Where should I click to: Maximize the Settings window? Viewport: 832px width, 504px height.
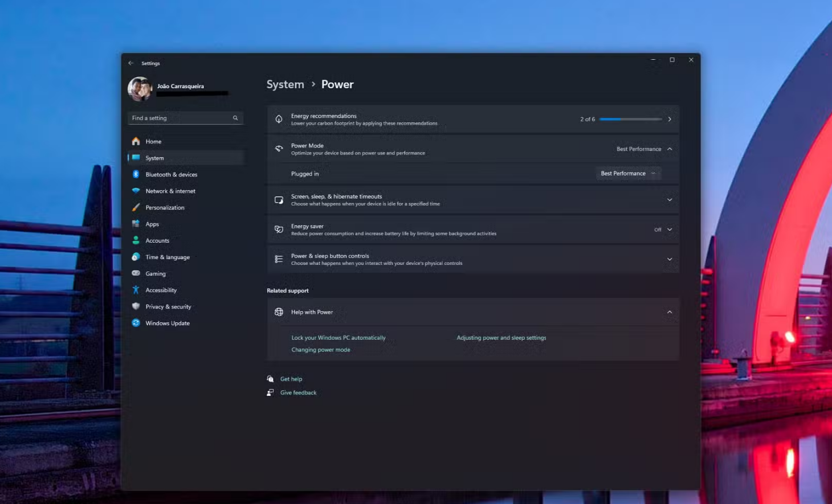(672, 60)
